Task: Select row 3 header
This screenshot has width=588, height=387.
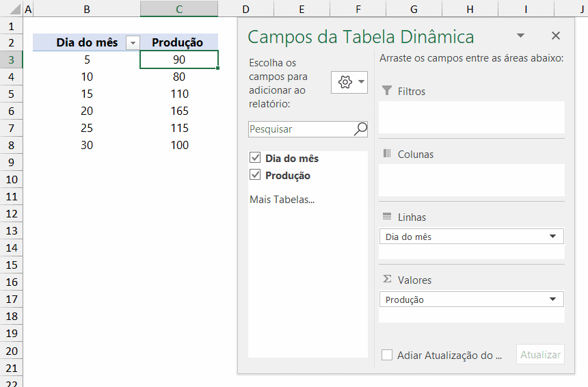Action: 11,59
